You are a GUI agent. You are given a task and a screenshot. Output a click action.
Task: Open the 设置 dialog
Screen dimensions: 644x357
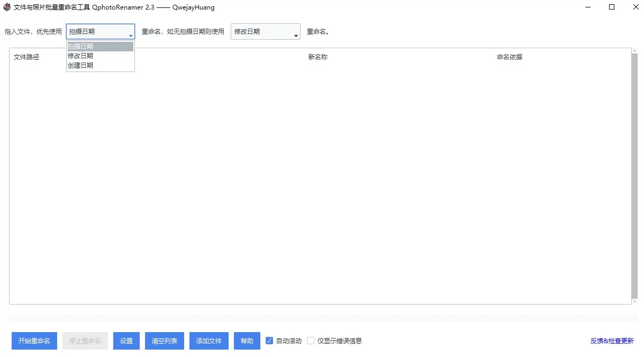click(x=126, y=341)
